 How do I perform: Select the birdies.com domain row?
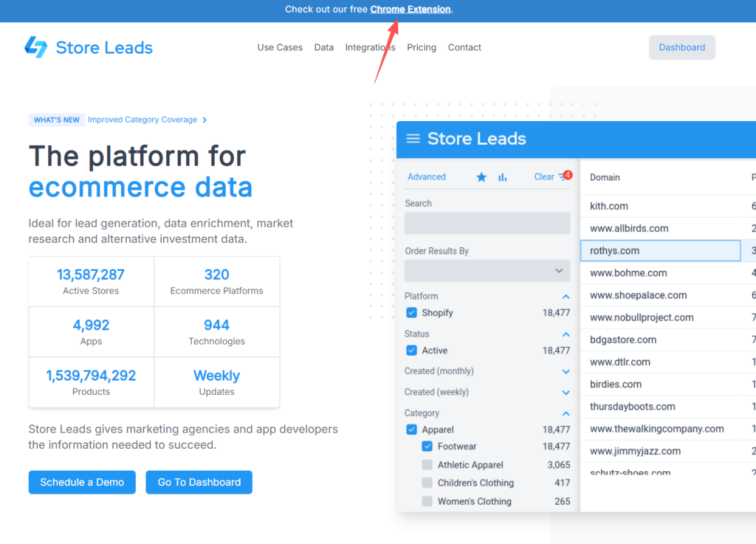[x=668, y=384]
